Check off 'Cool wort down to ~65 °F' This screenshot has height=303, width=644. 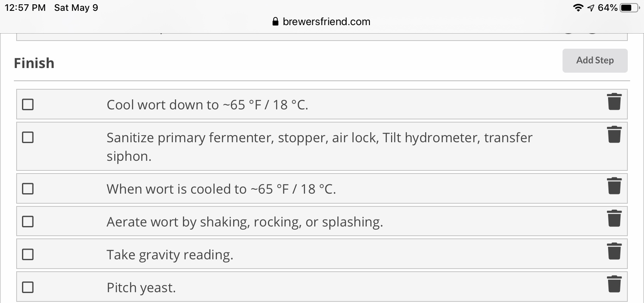pyautogui.click(x=28, y=104)
